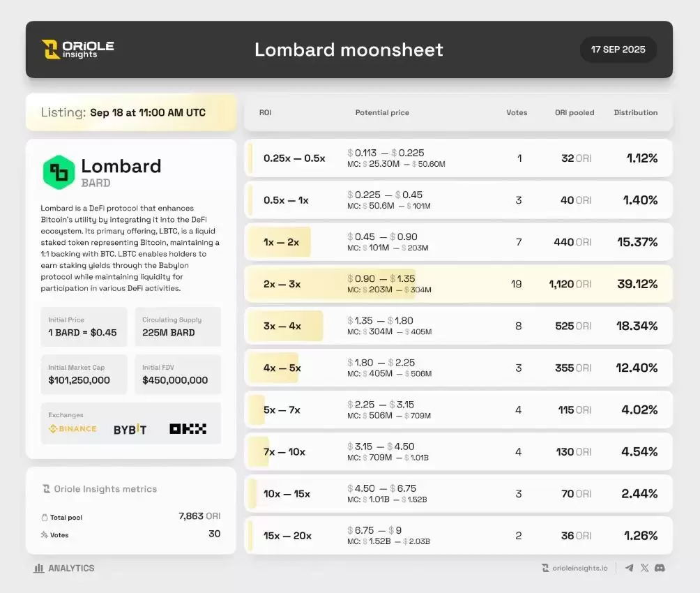Click the Total pool lock icon
Viewport: 700px width, 593px height.
(45, 518)
